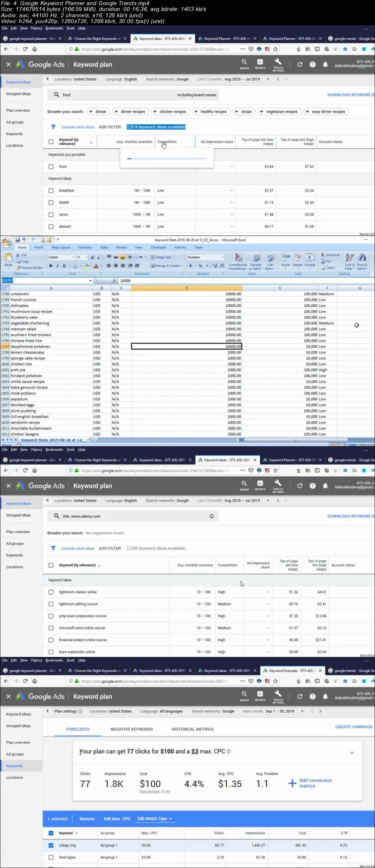This screenshot has height=868, width=375.
Task: Click the help icon beside 'max. CPC'
Action: [x=229, y=751]
